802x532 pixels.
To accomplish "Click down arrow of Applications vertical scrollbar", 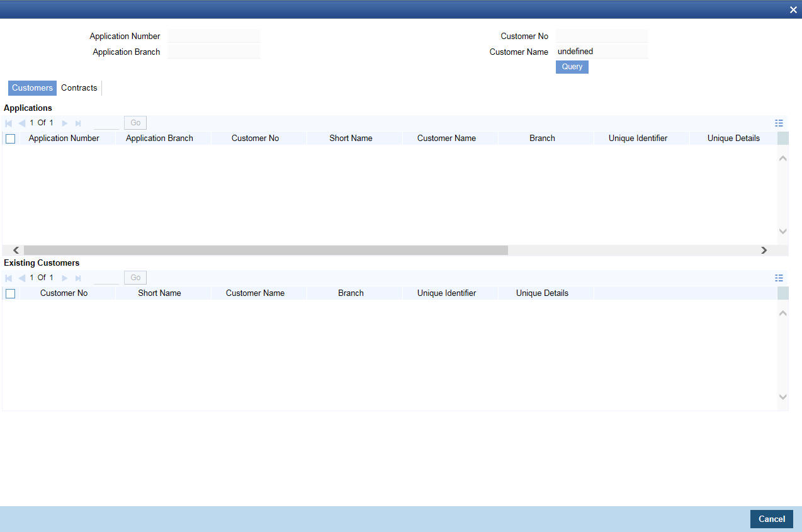I will click(783, 231).
